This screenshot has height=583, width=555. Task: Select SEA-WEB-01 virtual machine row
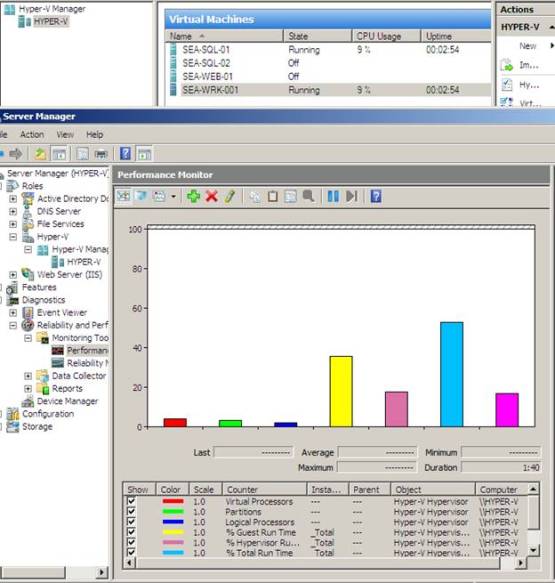[x=328, y=76]
